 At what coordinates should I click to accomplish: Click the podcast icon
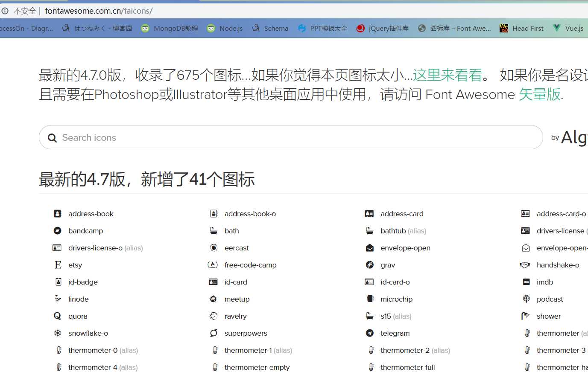click(x=526, y=299)
